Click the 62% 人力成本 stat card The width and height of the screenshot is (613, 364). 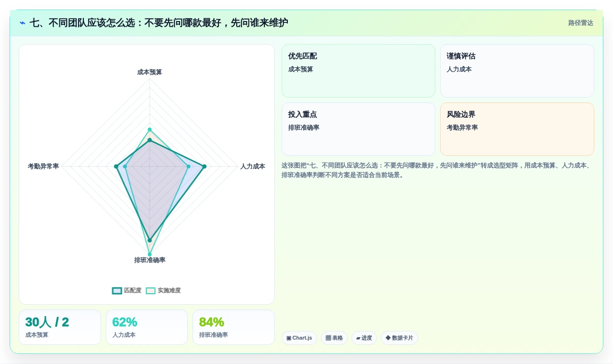tap(147, 327)
